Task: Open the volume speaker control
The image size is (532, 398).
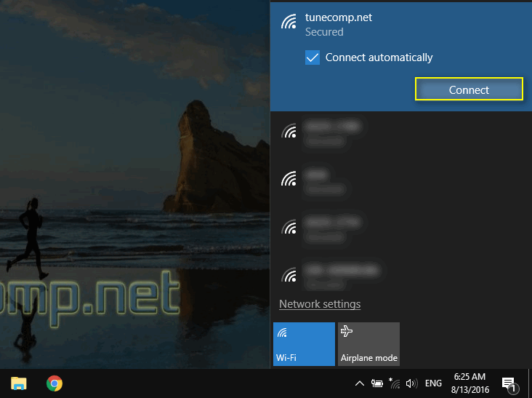Action: tap(412, 383)
